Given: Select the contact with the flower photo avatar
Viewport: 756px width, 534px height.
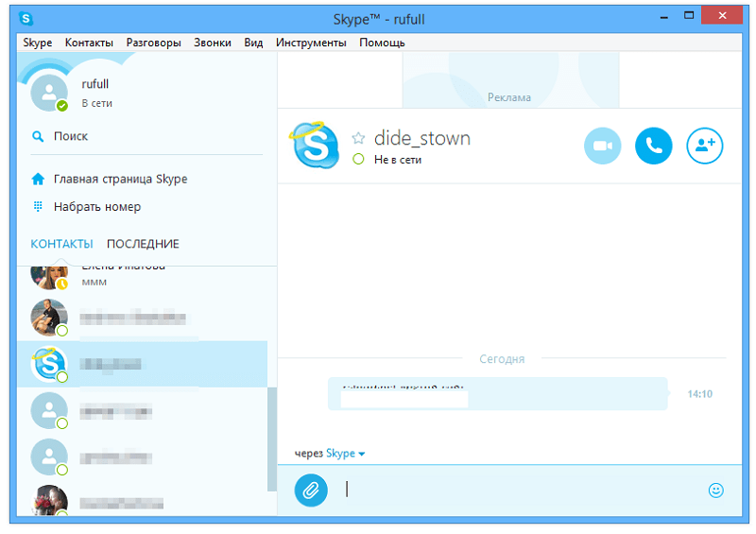Looking at the screenshot, I should click(143, 499).
